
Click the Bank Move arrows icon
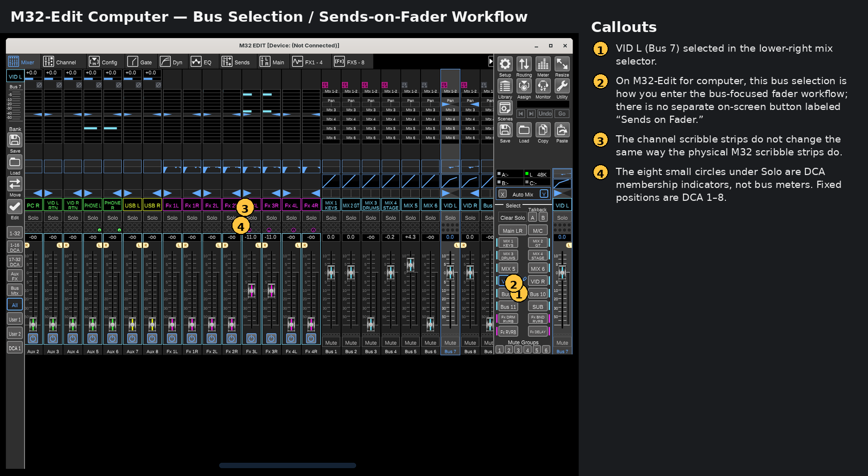[15, 184]
